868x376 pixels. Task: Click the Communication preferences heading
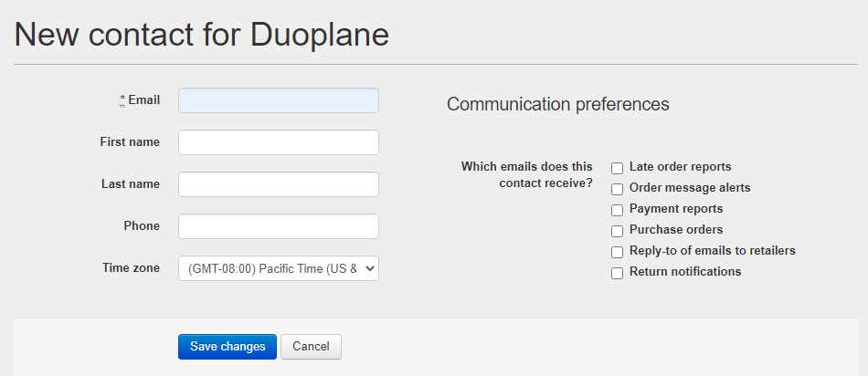click(x=558, y=104)
